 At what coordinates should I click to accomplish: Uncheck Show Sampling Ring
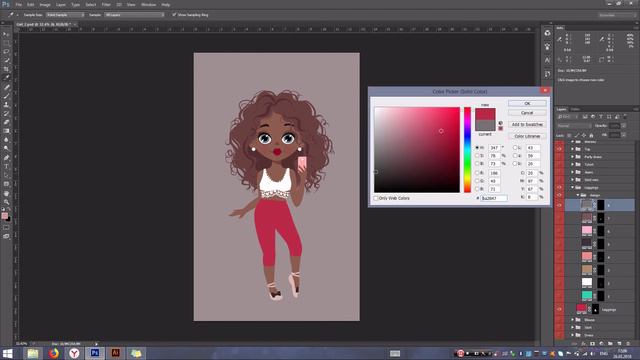tap(174, 15)
